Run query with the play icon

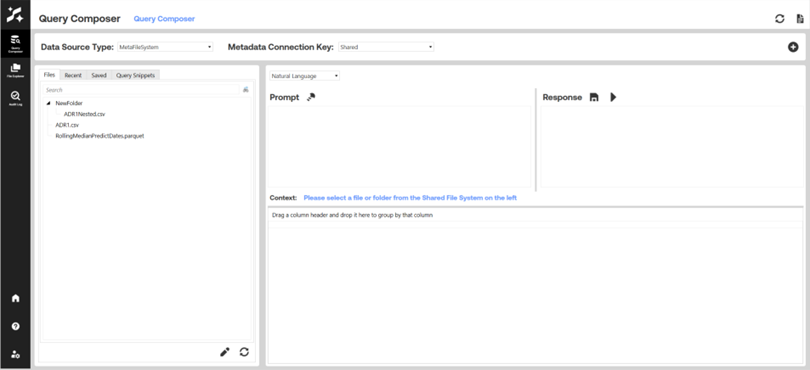point(613,97)
